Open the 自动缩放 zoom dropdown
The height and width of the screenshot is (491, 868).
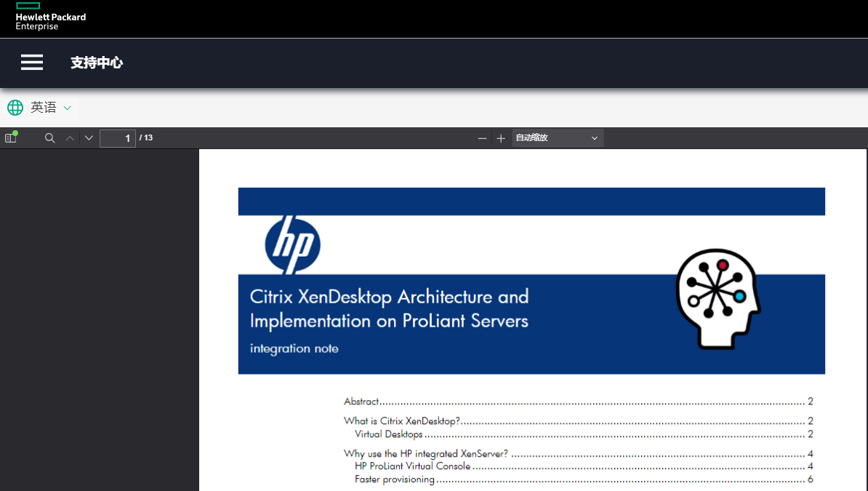pyautogui.click(x=557, y=138)
